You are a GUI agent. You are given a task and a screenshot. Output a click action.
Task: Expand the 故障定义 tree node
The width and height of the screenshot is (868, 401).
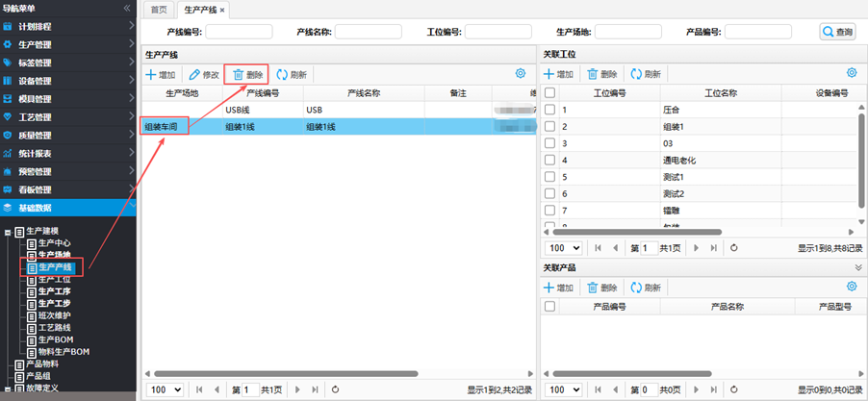(x=8, y=388)
